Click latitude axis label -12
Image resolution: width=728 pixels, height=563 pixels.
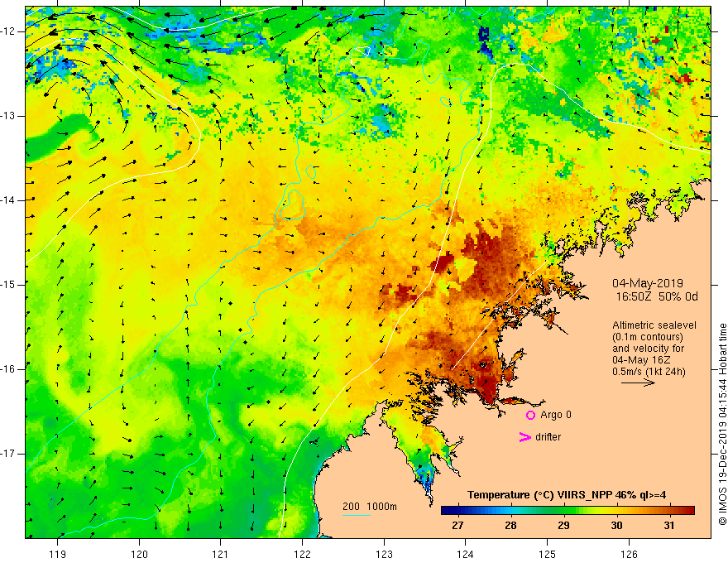click(8, 31)
